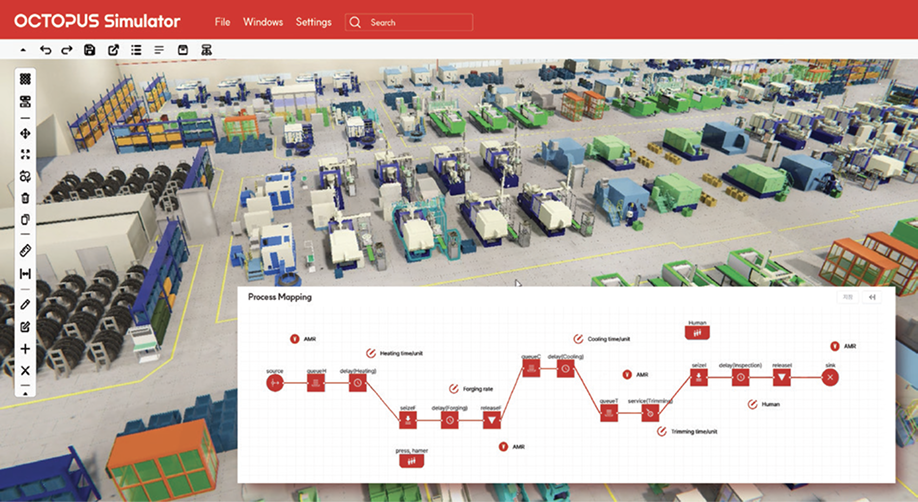Click the Redo arrow icon
This screenshot has width=918, height=502.
(67, 50)
